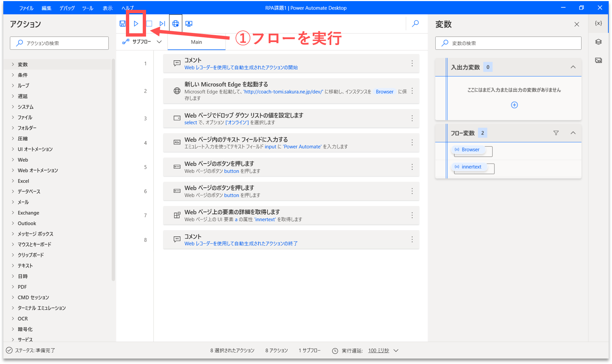
Task: Click the flow search magnifier icon
Action: point(415,24)
